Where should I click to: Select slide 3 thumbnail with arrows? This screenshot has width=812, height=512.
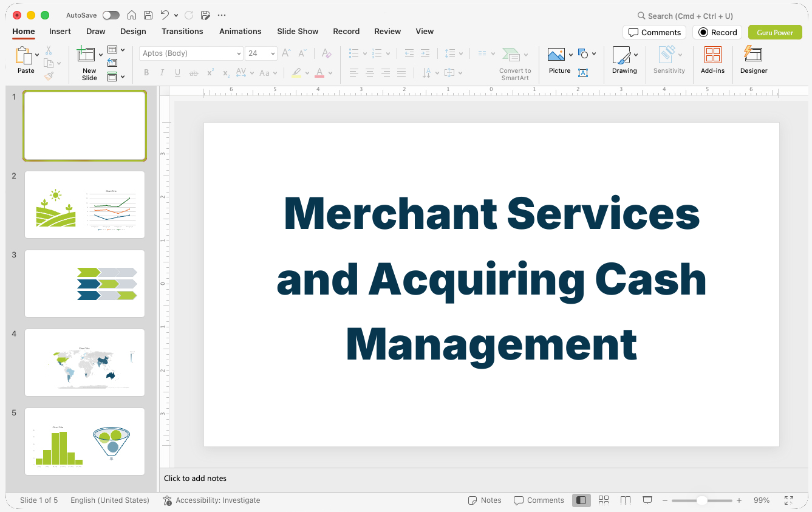click(x=84, y=284)
